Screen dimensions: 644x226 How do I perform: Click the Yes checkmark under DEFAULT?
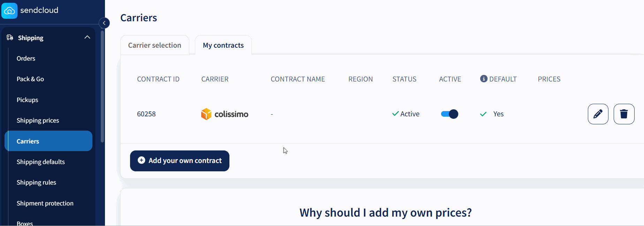pyautogui.click(x=483, y=114)
